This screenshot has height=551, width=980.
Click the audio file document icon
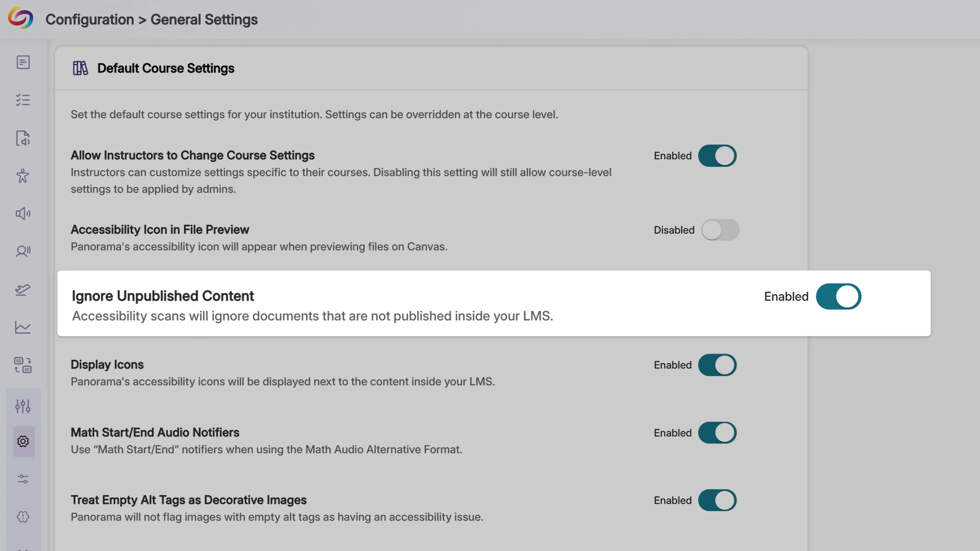coord(23,138)
